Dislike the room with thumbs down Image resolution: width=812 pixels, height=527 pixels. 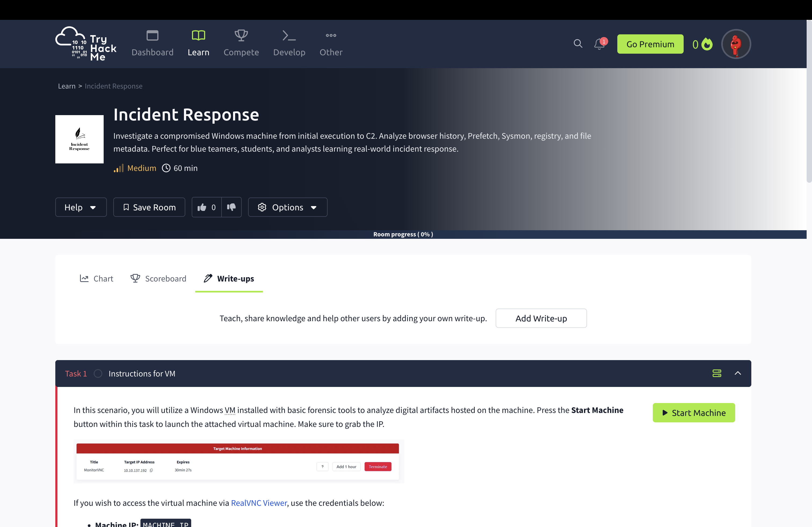tap(231, 207)
